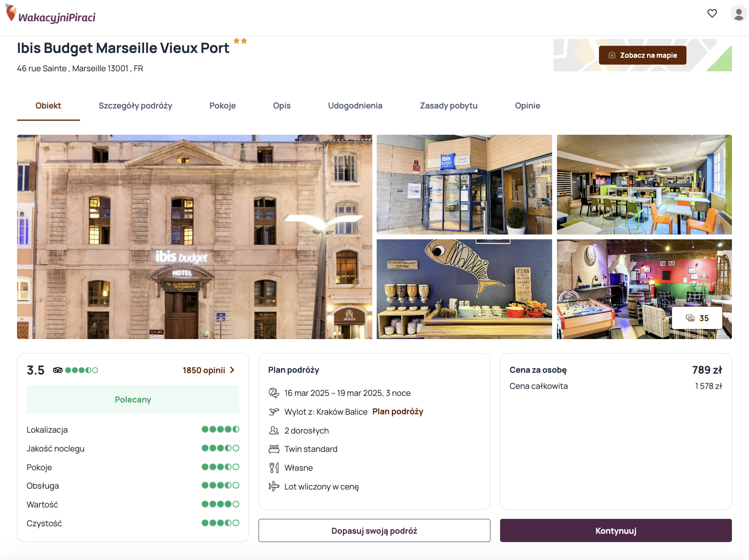This screenshot has width=749, height=560.
Task: Click the cutlery meal plan icon
Action: coord(274,468)
